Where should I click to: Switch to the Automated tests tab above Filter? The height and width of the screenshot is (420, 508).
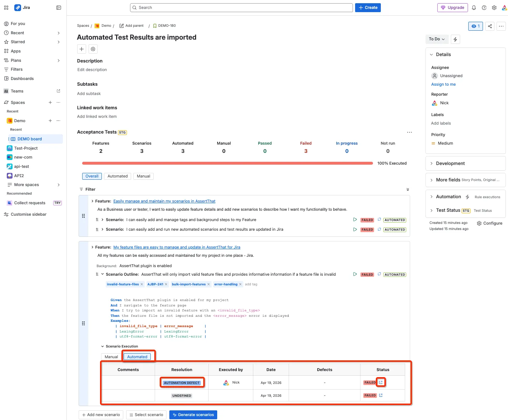(x=118, y=176)
